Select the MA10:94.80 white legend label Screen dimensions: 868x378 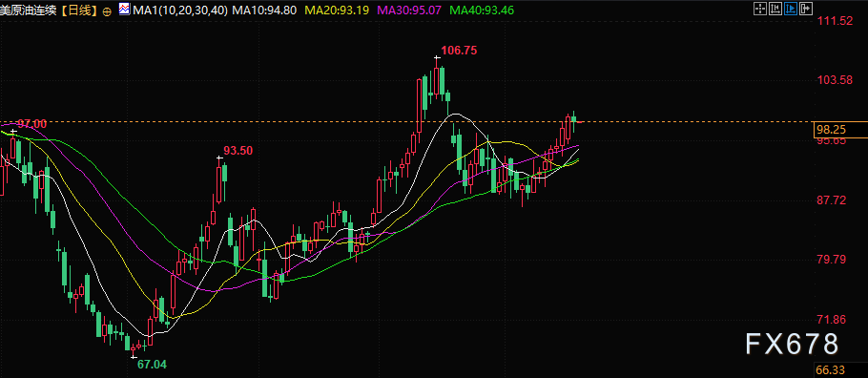click(x=264, y=10)
